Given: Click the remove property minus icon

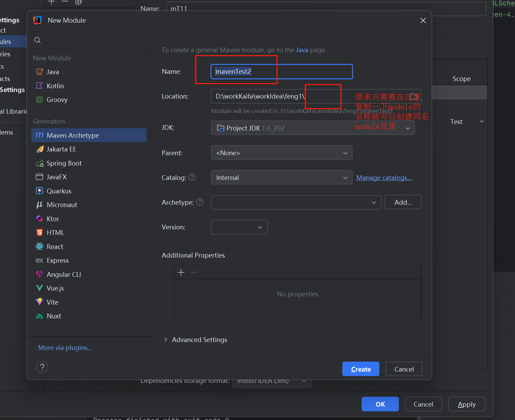Looking at the screenshot, I should pyautogui.click(x=194, y=272).
